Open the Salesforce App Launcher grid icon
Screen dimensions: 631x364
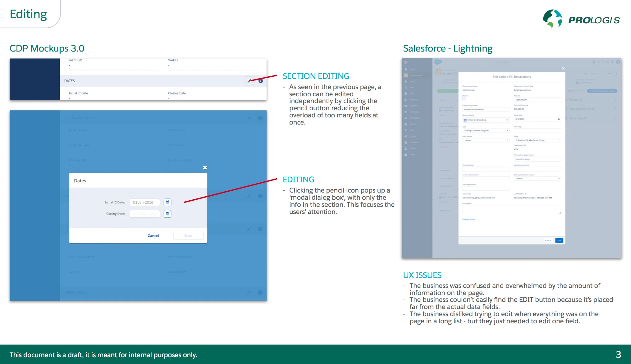click(599, 62)
